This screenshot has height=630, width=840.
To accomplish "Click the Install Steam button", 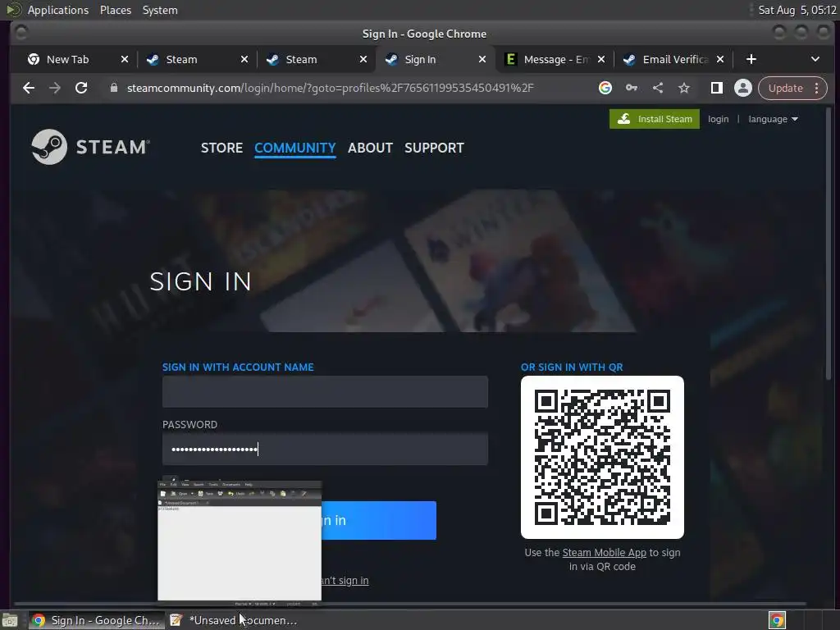I will [x=655, y=119].
